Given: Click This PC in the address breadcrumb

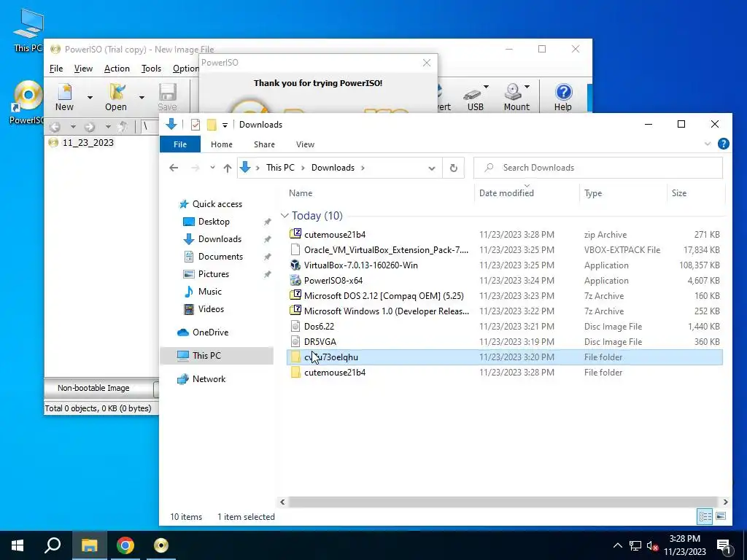Looking at the screenshot, I should (280, 168).
